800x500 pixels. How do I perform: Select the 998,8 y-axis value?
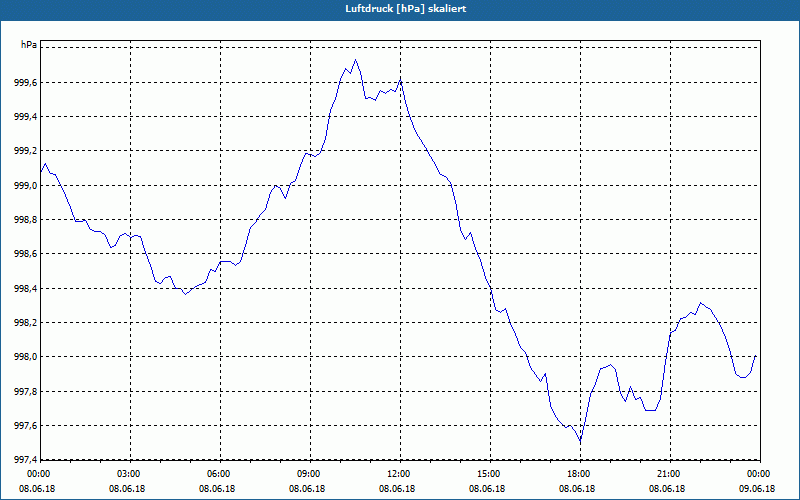point(25,220)
